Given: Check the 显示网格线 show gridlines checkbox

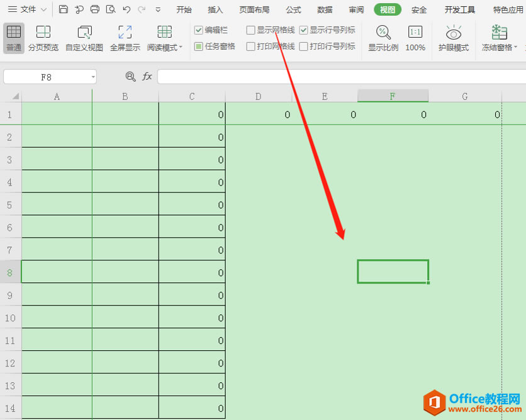Looking at the screenshot, I should (x=250, y=30).
